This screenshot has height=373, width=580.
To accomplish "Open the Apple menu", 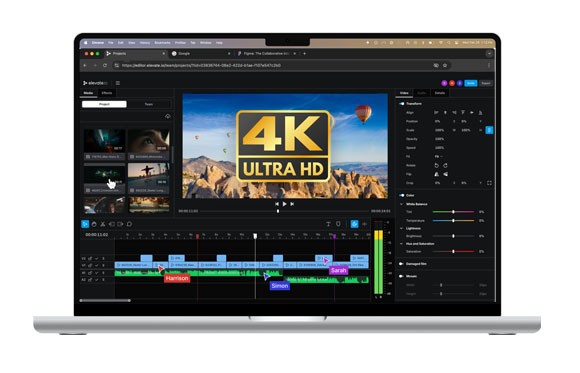I will point(86,43).
